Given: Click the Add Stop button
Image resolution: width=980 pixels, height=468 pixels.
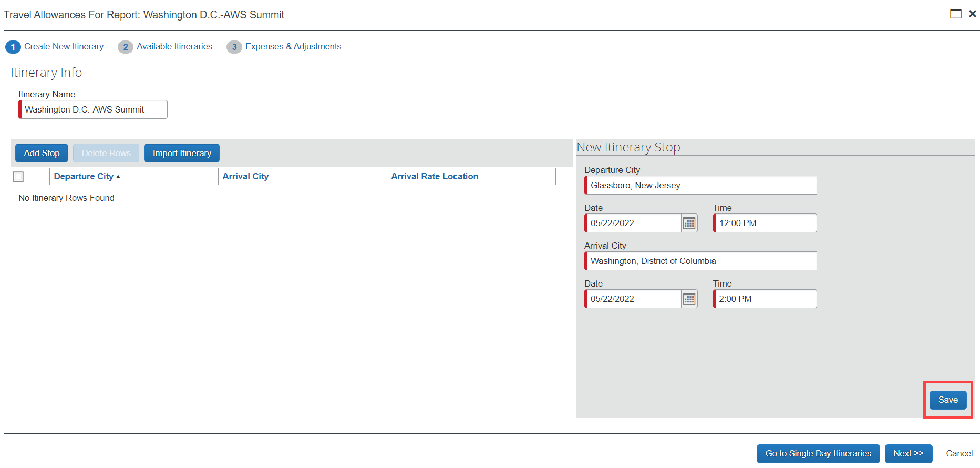Looking at the screenshot, I should (42, 153).
